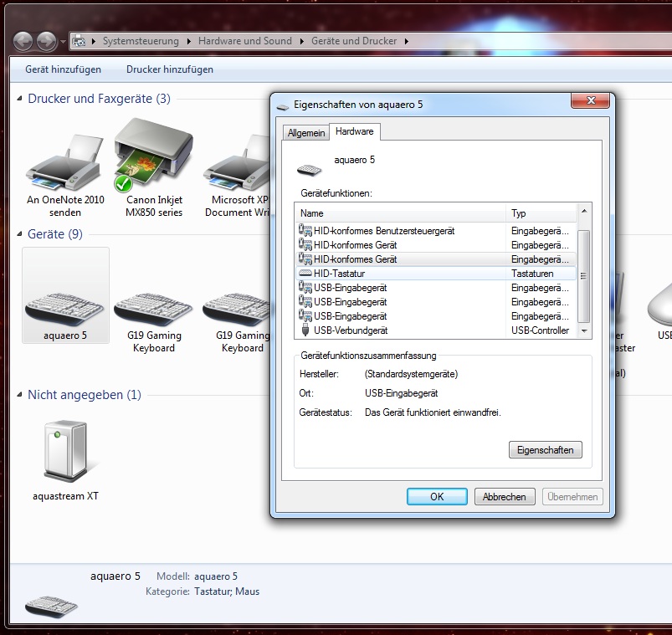Click Drucker hinzufügen in the toolbar
The width and height of the screenshot is (672, 635).
[170, 69]
